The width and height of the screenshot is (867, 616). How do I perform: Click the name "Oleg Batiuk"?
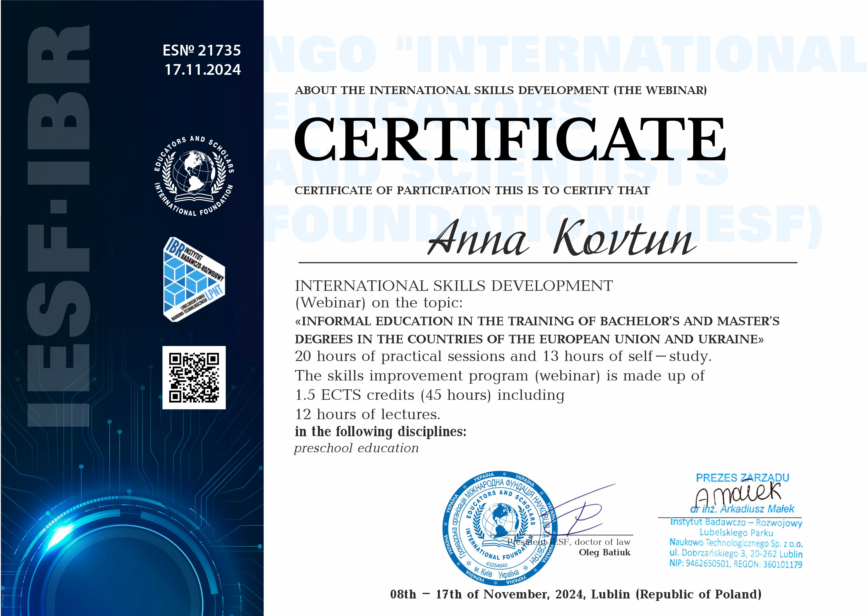(604, 552)
